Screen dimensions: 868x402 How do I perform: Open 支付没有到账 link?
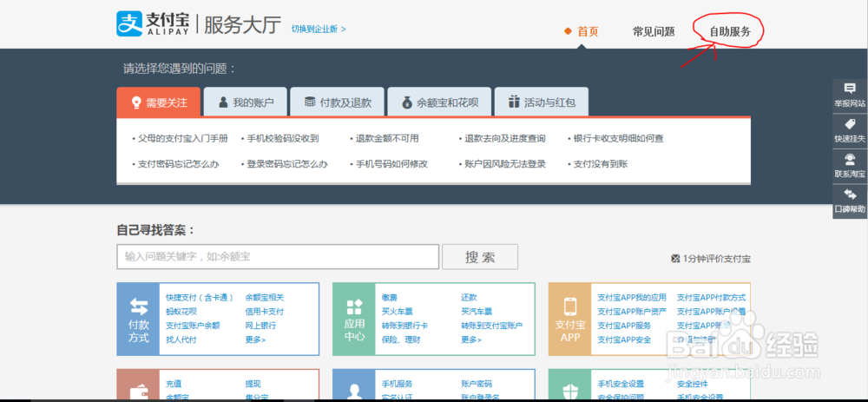pyautogui.click(x=601, y=164)
